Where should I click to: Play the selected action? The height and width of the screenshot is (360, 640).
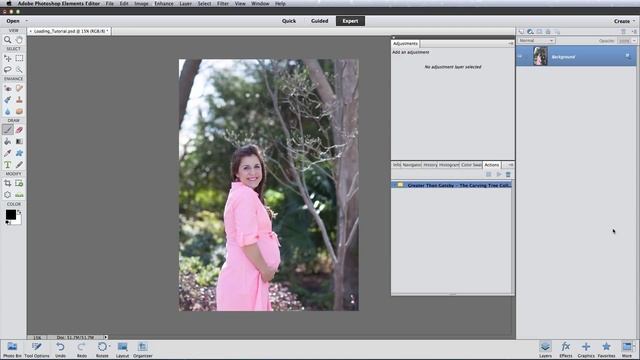click(498, 174)
